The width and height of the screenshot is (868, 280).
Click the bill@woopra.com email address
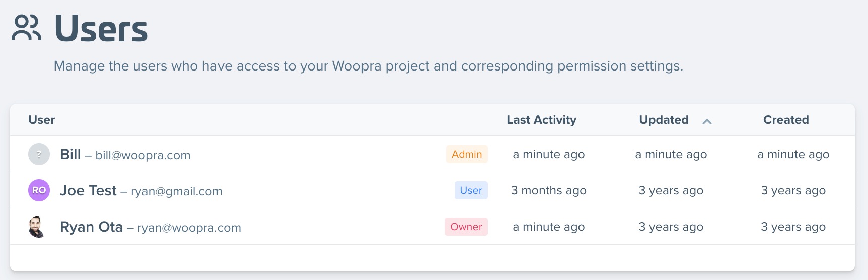(x=143, y=155)
